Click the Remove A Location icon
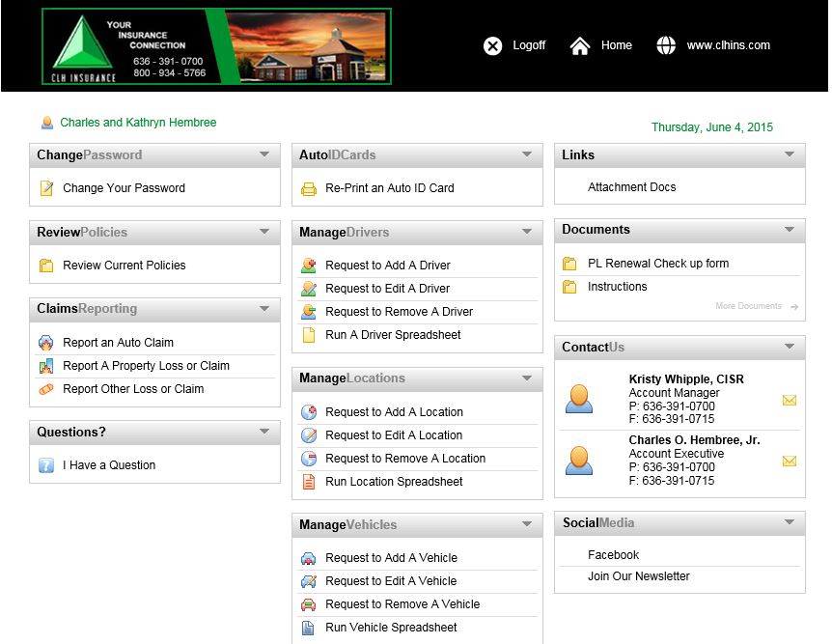 point(309,459)
